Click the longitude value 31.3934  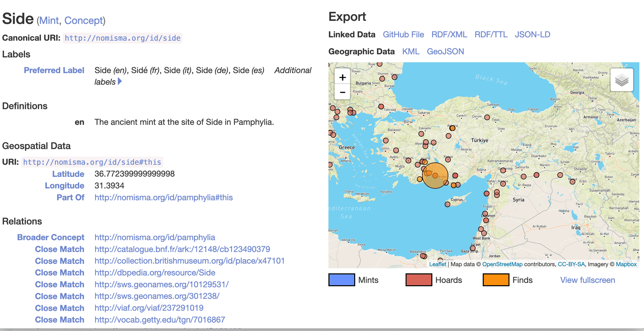coord(109,186)
